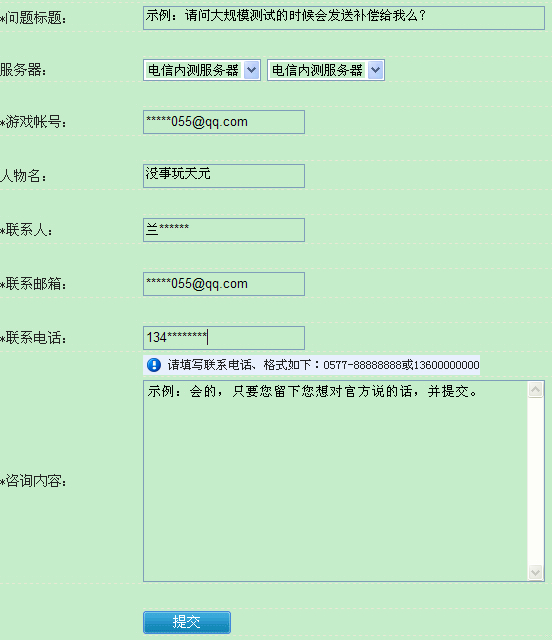Click the text area scroll down arrow

coord(535,572)
